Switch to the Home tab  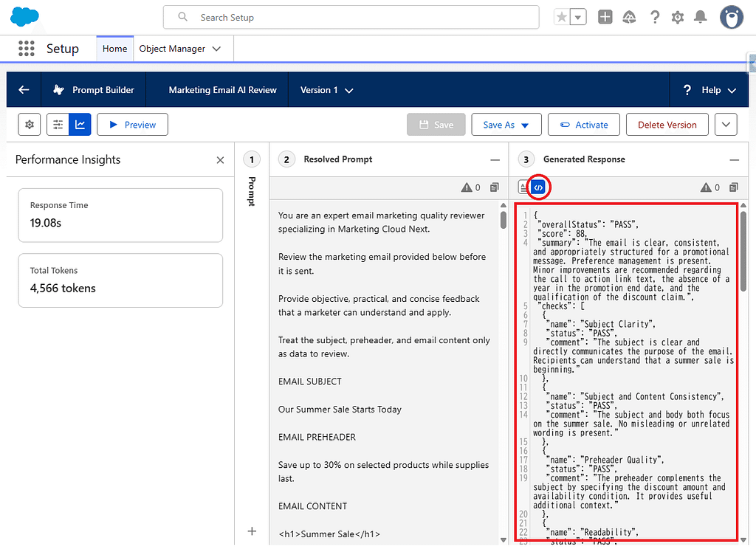(114, 49)
